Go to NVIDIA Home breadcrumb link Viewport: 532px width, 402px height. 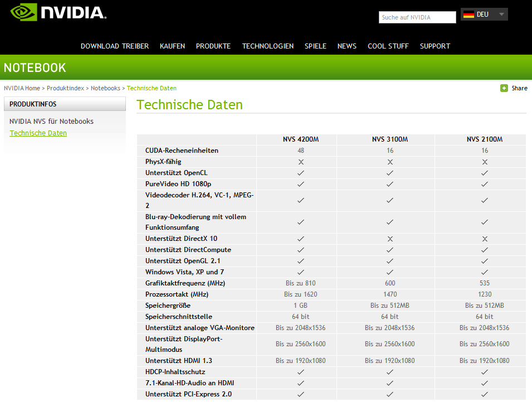click(22, 88)
